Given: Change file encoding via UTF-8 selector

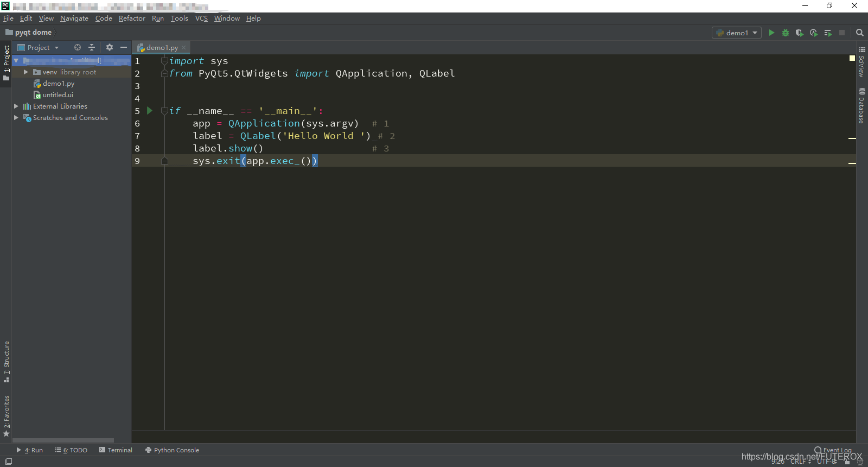Looking at the screenshot, I should (828, 462).
